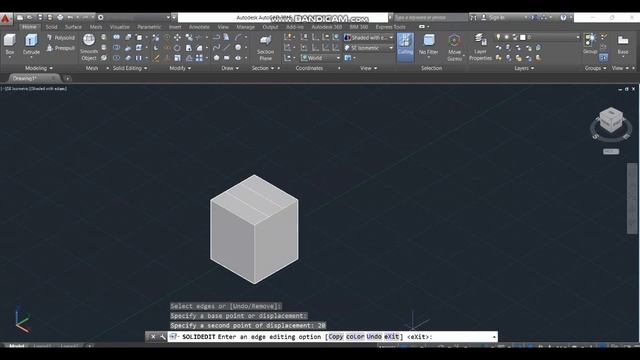Click the current layer color swatch
The image size is (640, 360).
[522, 37]
